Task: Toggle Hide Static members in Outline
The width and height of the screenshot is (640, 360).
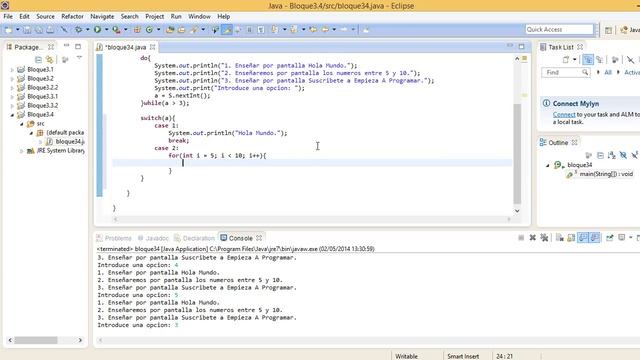Action: (634, 155)
